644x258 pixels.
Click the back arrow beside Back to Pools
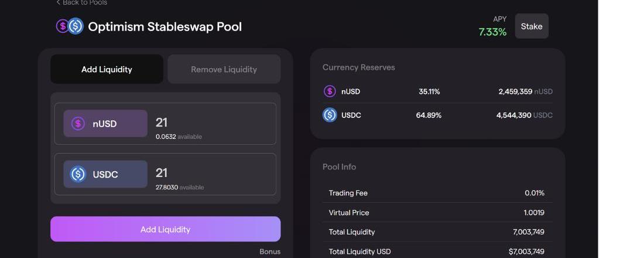pyautogui.click(x=59, y=2)
